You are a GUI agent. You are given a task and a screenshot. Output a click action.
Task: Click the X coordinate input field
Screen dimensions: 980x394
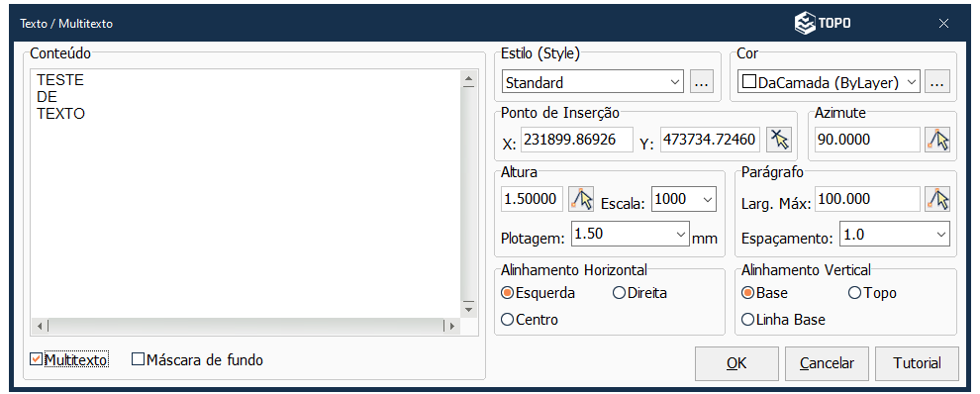pos(576,140)
